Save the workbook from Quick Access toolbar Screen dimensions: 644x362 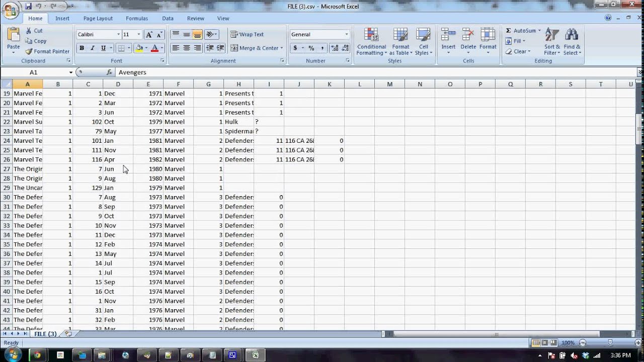click(x=28, y=7)
